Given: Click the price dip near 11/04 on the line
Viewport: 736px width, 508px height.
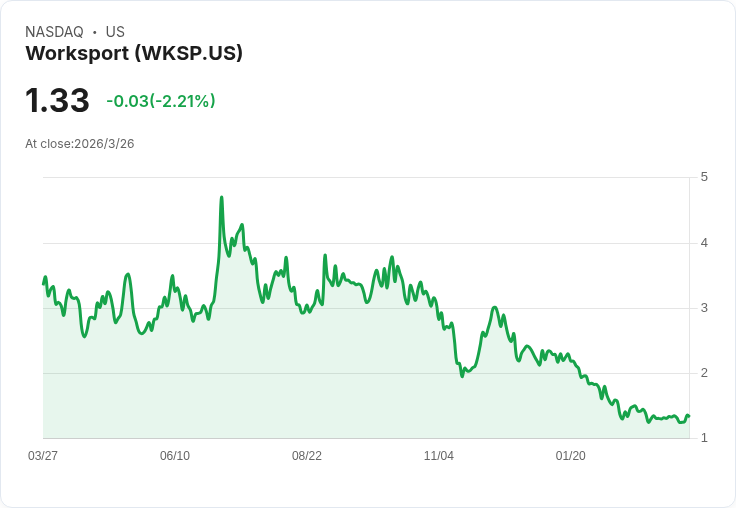Looking at the screenshot, I should pyautogui.click(x=462, y=377).
